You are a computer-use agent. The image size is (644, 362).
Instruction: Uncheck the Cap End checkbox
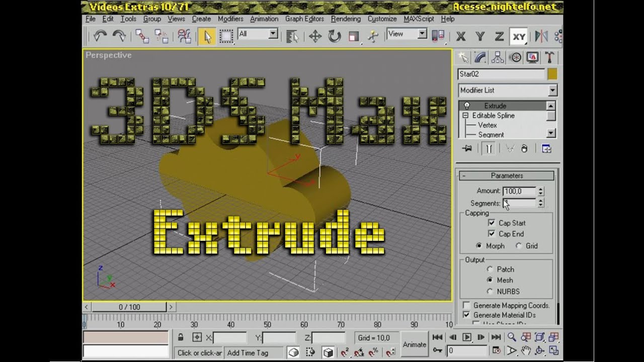492,234
